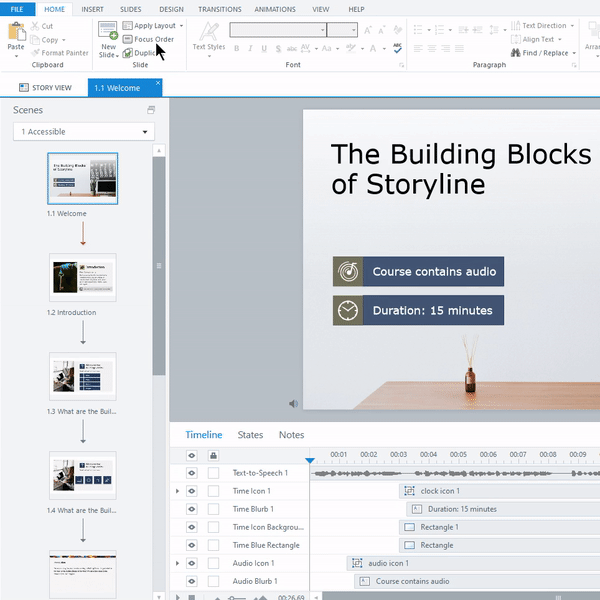Apply strikethrough abc formatting

pyautogui.click(x=292, y=49)
